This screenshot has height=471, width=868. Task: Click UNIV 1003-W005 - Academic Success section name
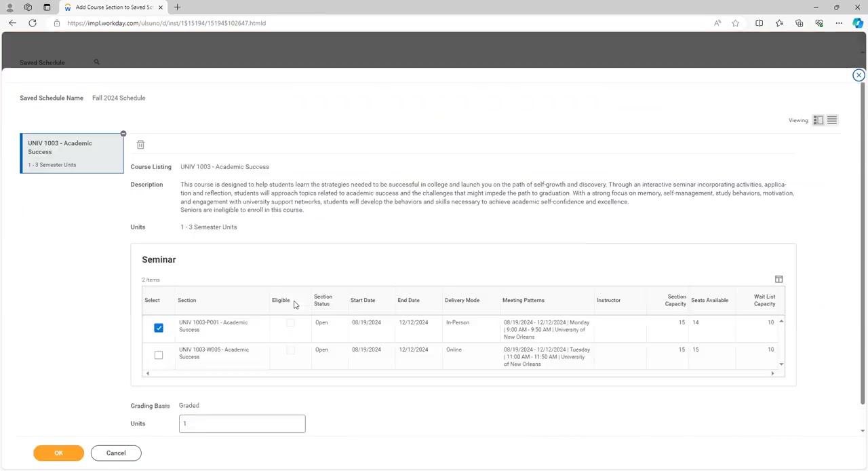point(214,353)
